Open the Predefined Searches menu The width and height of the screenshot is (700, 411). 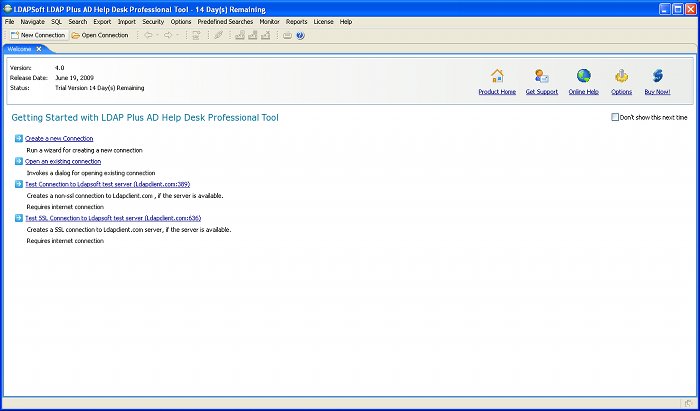(225, 21)
